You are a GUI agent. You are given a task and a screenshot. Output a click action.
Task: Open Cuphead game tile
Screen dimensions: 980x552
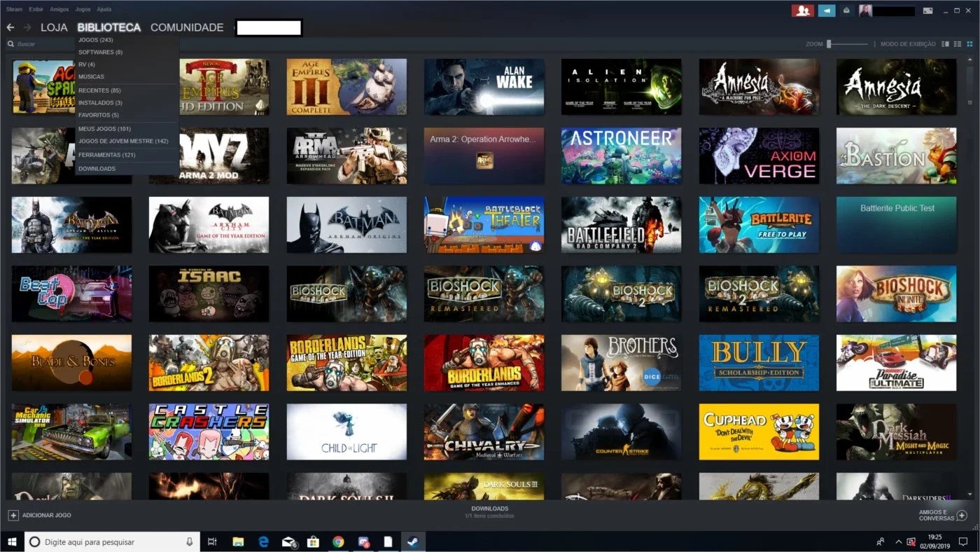point(759,432)
